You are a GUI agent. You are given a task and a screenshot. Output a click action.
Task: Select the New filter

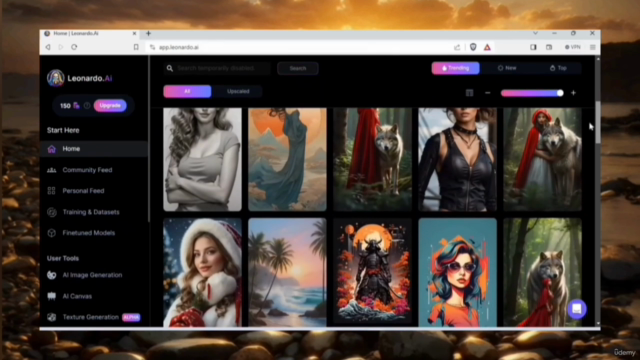pyautogui.click(x=507, y=68)
